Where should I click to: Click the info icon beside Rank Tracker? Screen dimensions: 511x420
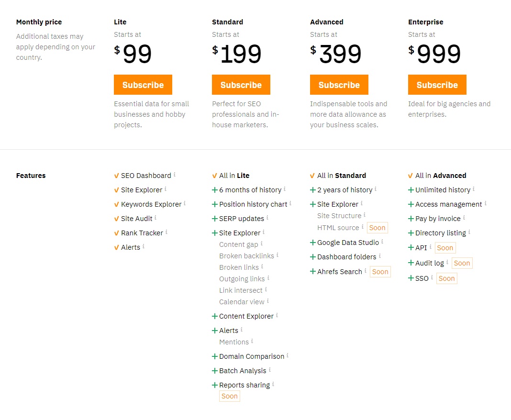(x=167, y=232)
